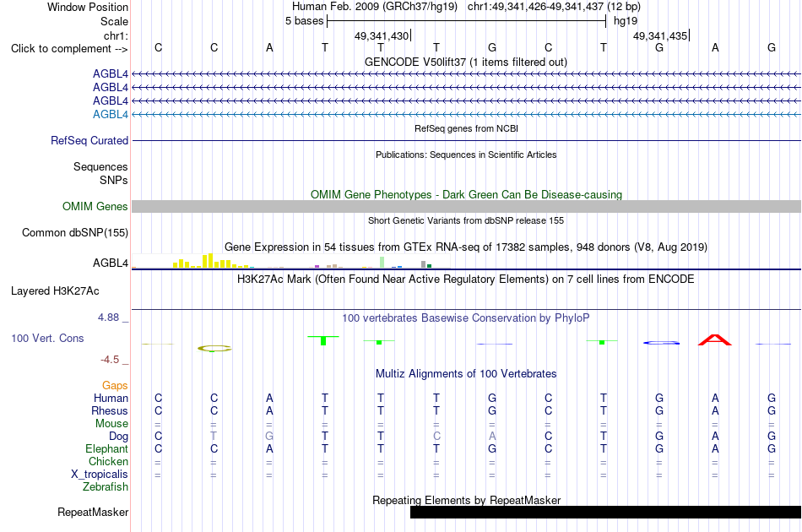Open the RefSeq Curated track label
802x532 pixels.
[89, 141]
